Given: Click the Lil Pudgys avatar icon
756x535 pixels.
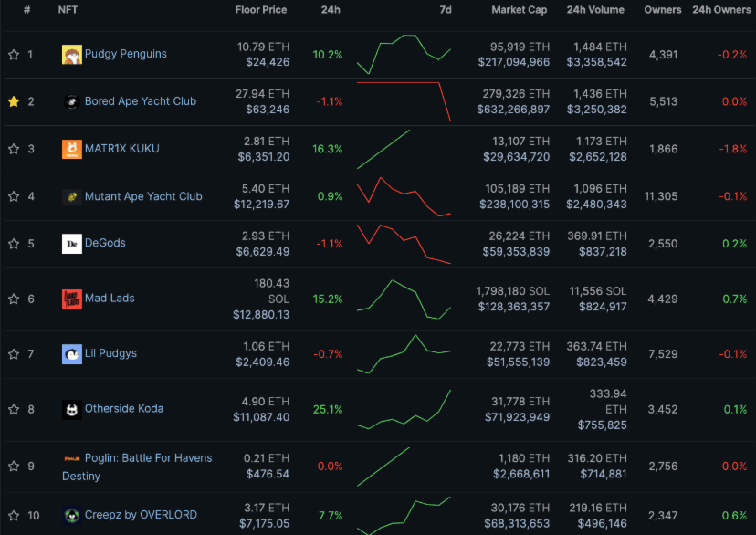Looking at the screenshot, I should (x=71, y=354).
